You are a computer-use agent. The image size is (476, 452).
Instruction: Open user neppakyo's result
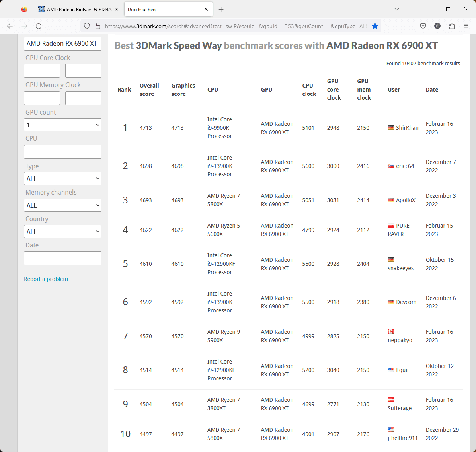[400, 340]
